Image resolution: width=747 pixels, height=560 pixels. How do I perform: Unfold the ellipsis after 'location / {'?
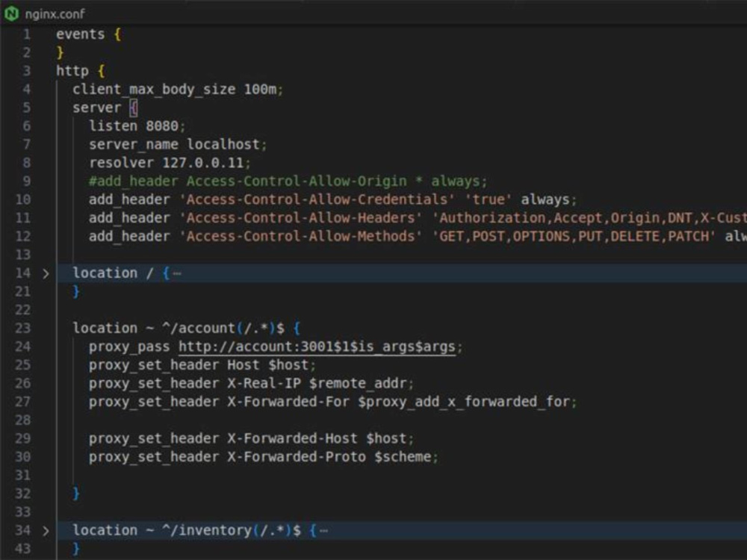click(x=177, y=273)
